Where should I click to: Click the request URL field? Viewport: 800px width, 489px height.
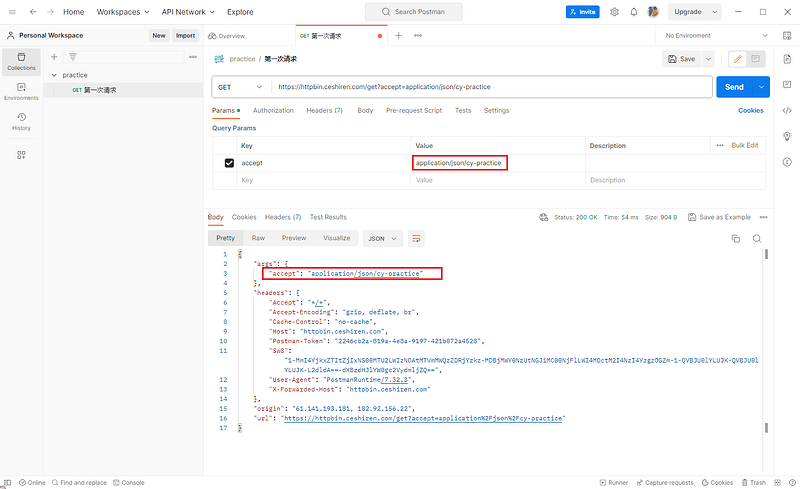[492, 87]
